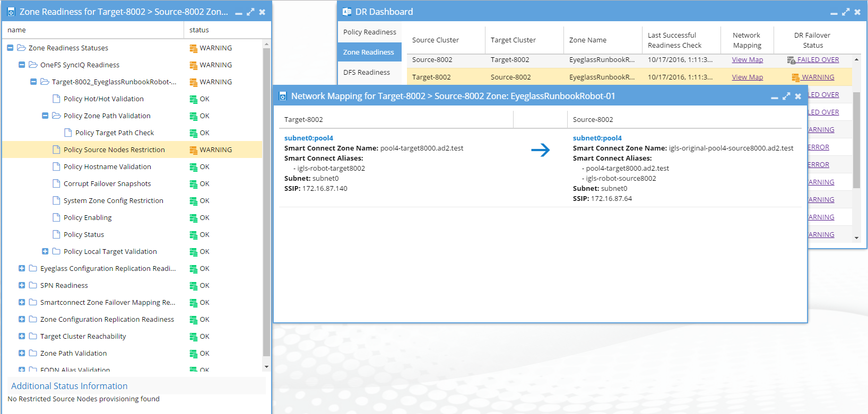Expand Zone Configuration Replication Readiness node
868x414 pixels.
click(x=22, y=319)
